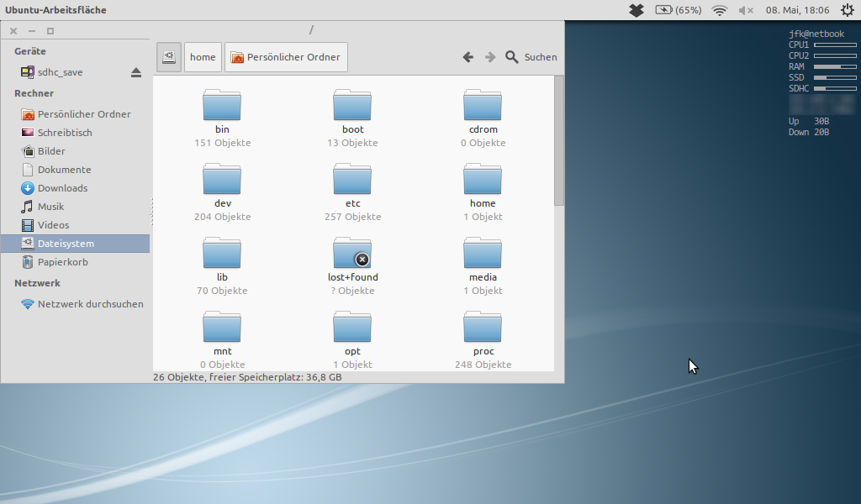The image size is (861, 504).
Task: Open the system gear session menu
Action: (x=848, y=10)
